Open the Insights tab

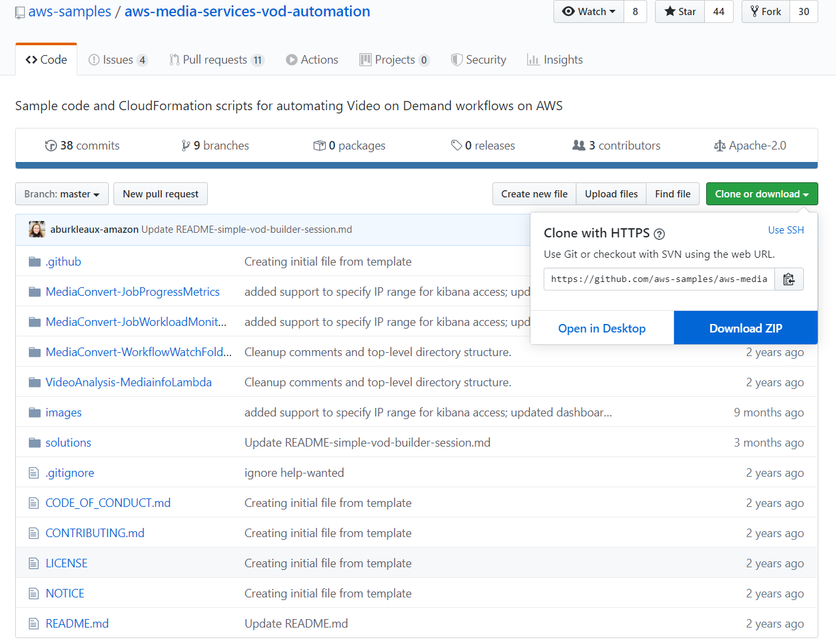555,60
